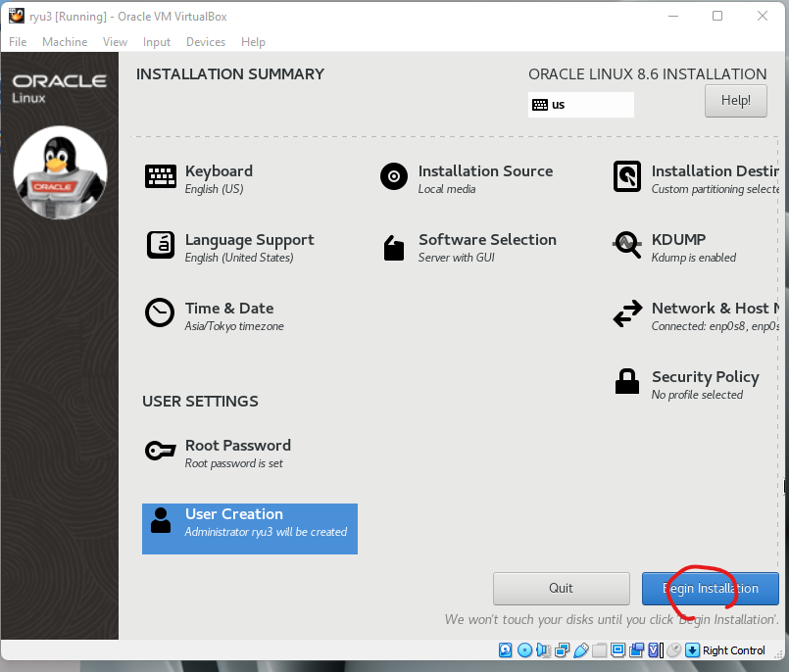This screenshot has width=789, height=672.
Task: Open Root Password heading
Action: pyautogui.click(x=238, y=445)
